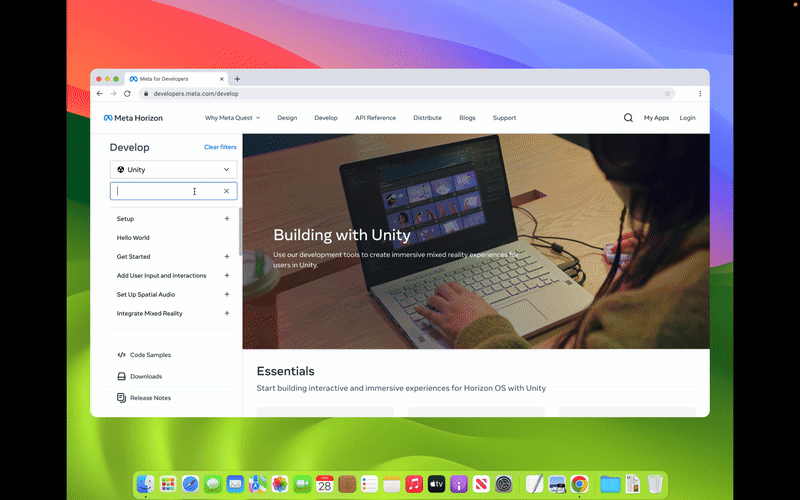Expand the Set Up Spatial Audio section
The image size is (800, 500).
[x=227, y=294]
